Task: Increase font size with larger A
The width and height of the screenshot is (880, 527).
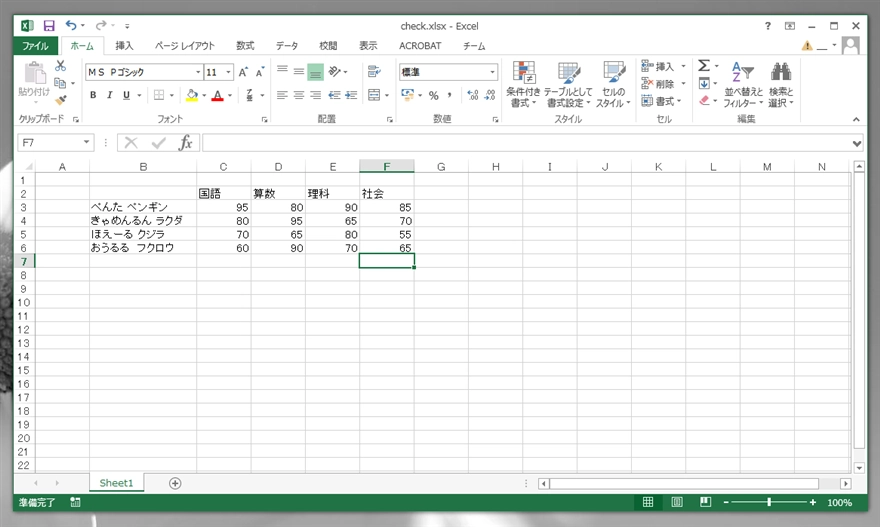Action: coord(243,72)
